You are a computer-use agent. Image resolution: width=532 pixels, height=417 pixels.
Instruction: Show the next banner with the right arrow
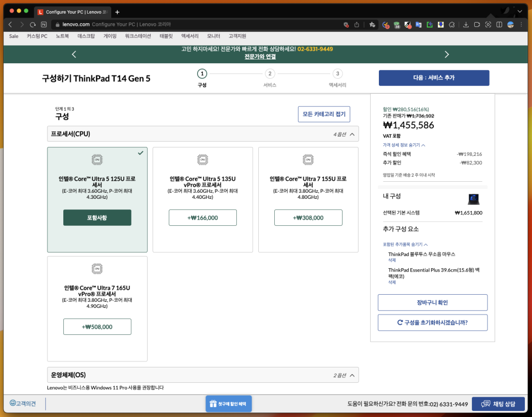pyautogui.click(x=447, y=55)
